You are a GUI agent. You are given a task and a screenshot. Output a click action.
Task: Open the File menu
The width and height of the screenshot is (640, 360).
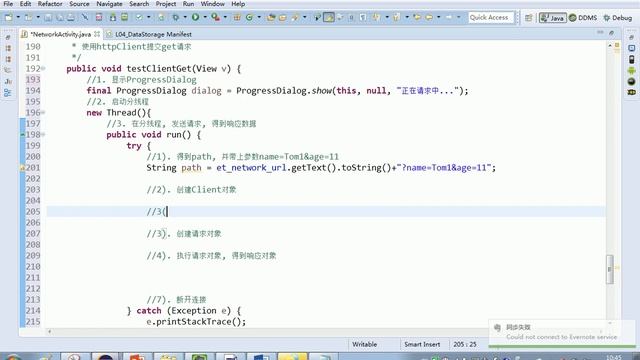tap(8, 4)
